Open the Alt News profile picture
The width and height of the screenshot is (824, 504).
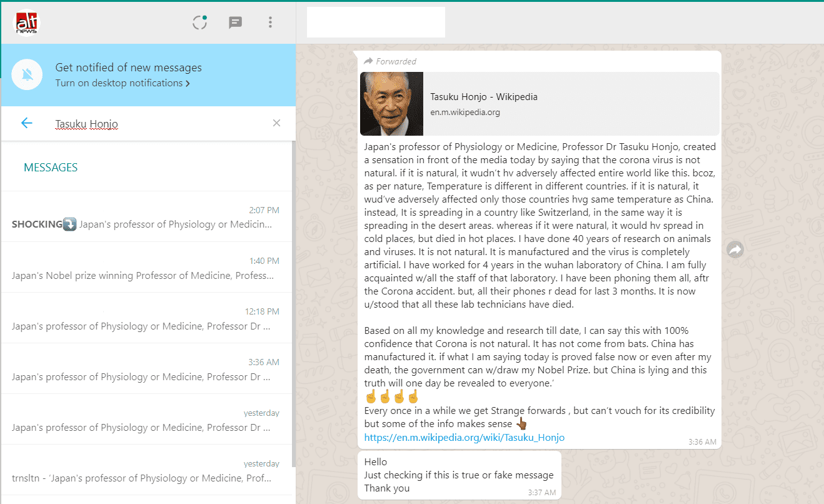(x=27, y=23)
